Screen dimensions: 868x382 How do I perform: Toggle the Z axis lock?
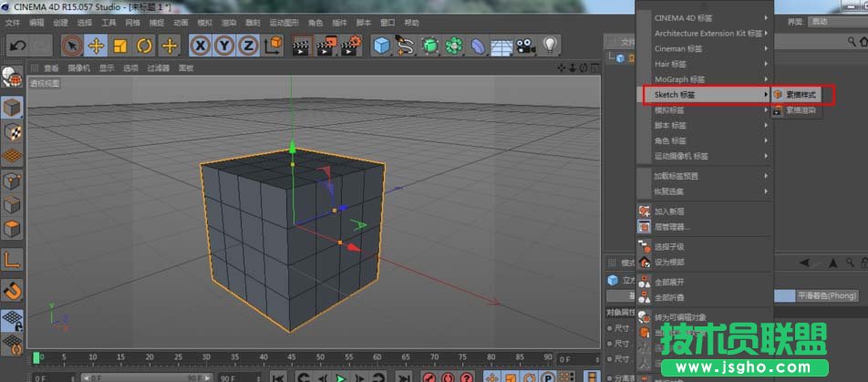tap(248, 46)
